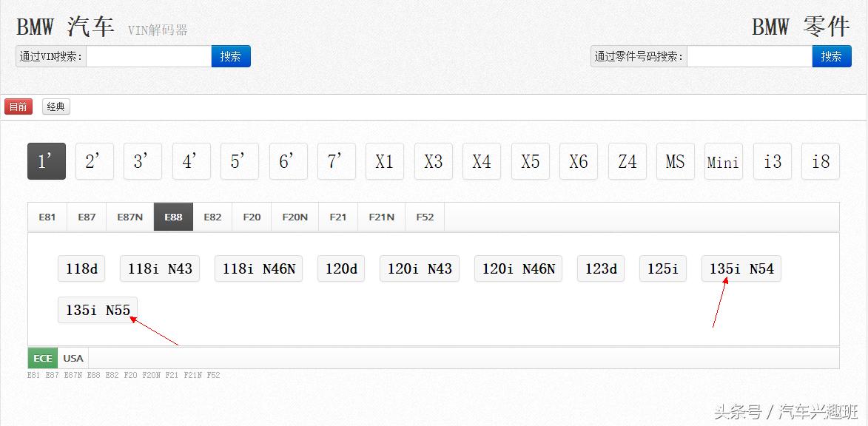Switch to the E82 tab
The height and width of the screenshot is (426, 868).
[212, 217]
